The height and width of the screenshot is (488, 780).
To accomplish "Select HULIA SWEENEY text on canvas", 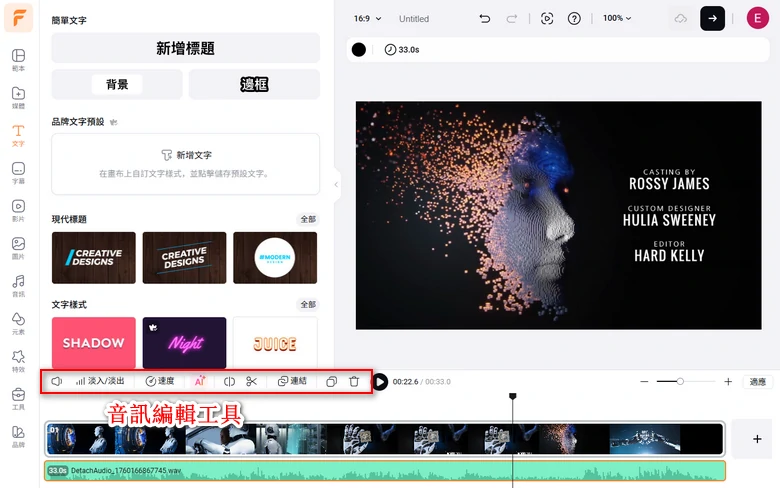I will pyautogui.click(x=669, y=220).
